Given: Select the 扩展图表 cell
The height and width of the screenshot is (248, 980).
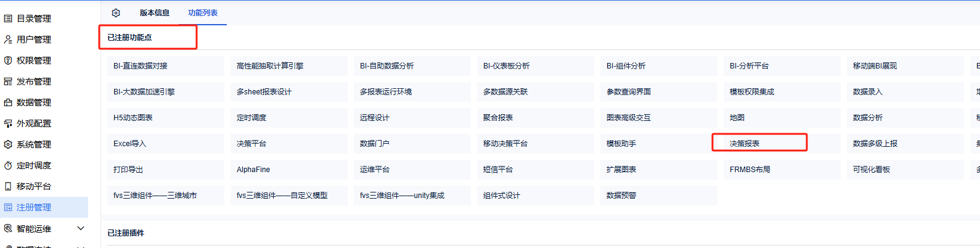Looking at the screenshot, I should pos(659,170).
